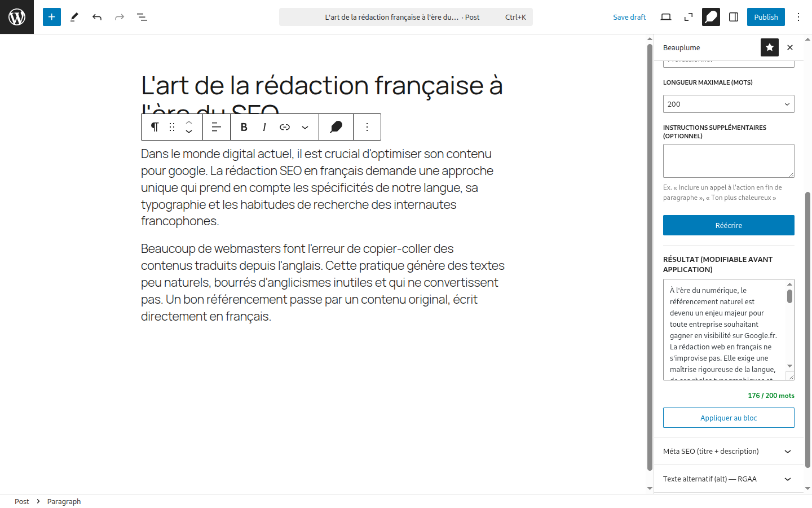This screenshot has height=508, width=812.
Task: Click the '176 / 200 mots' word counter
Action: click(x=771, y=396)
